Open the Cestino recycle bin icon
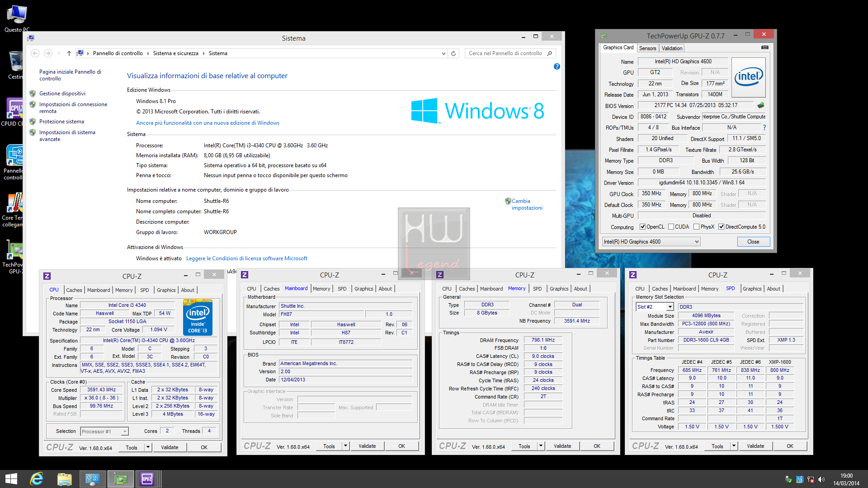Screen dimensions: 868x488 tap(16, 65)
